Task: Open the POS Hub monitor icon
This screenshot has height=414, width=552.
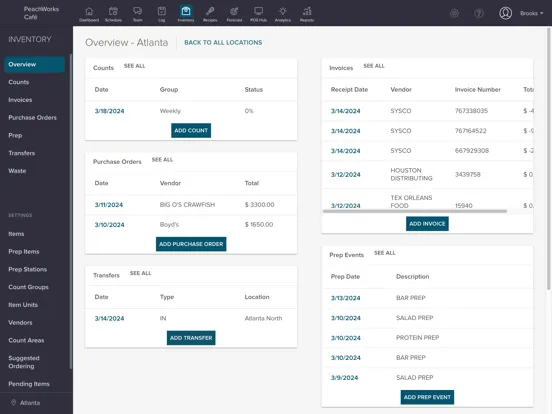Action: [x=258, y=11]
